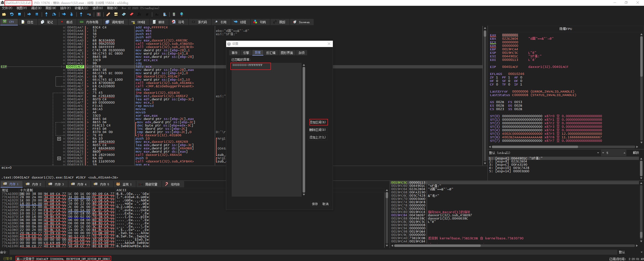
Task: Open the 调试(D) menu
Action: pyautogui.click(x=36, y=8)
